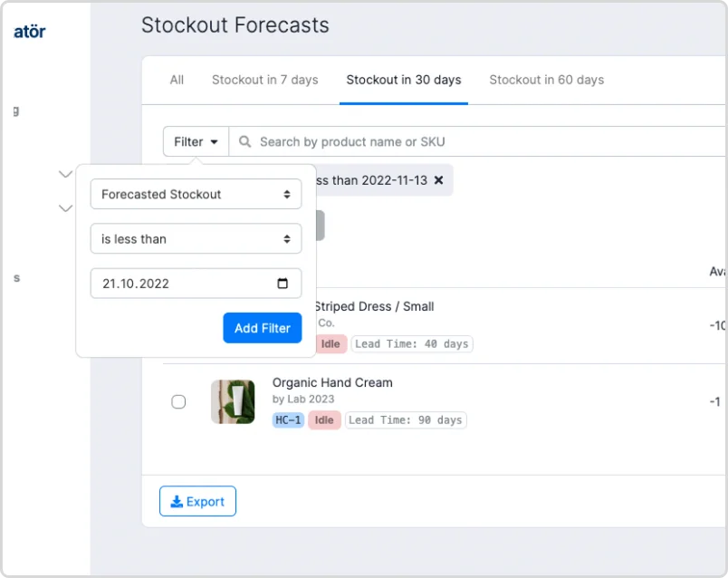The image size is (728, 578).
Task: Select the Stockout in 60 days tab
Action: pos(546,80)
